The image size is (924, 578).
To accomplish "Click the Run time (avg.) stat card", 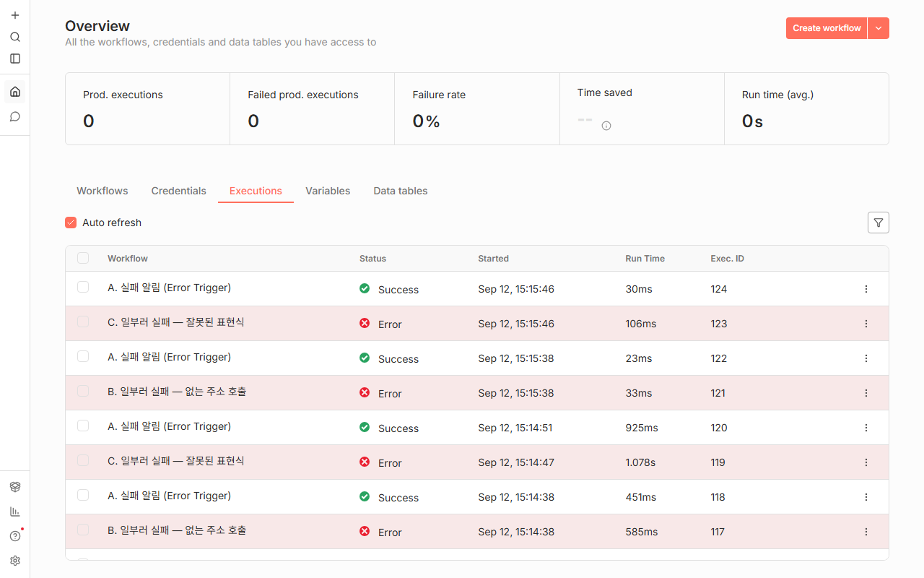I will pos(806,108).
